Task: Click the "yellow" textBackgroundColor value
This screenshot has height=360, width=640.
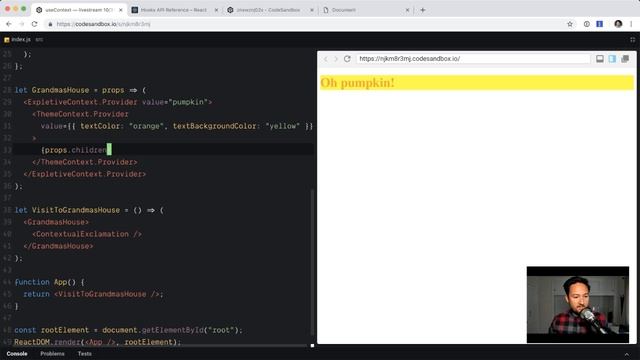Action: tap(282, 126)
